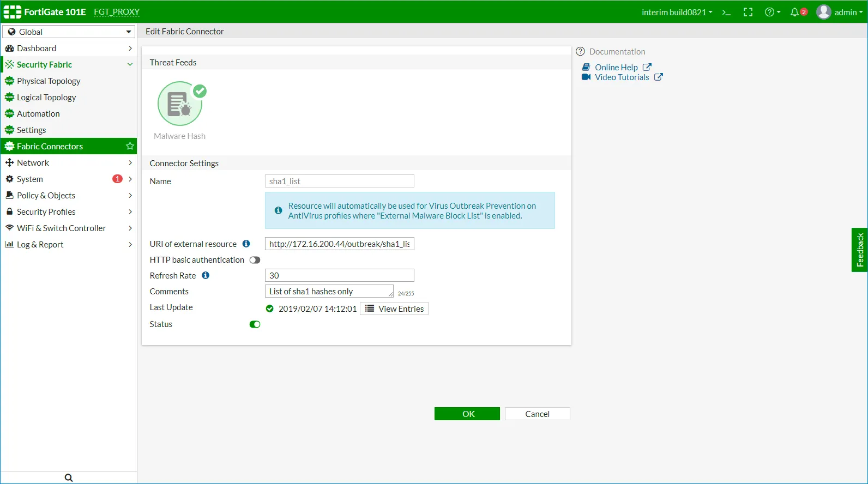Open Logical Topology menu item
This screenshot has width=868, height=484.
pos(69,97)
